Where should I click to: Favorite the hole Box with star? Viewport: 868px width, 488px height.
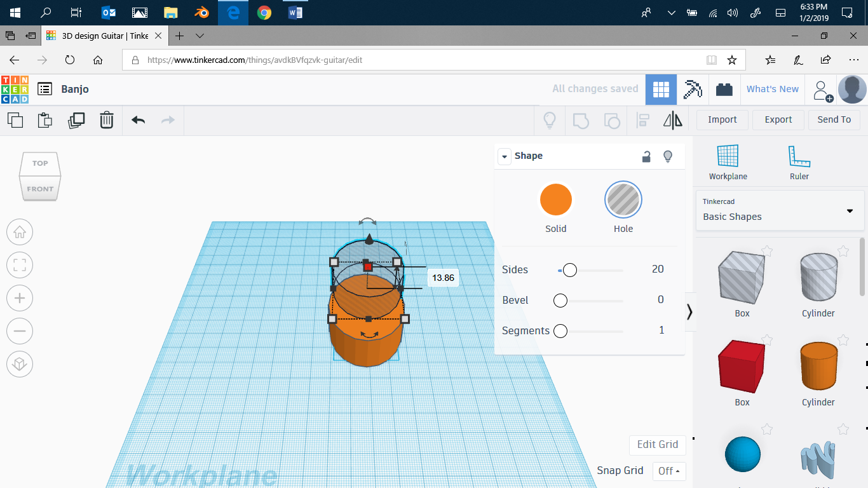point(767,251)
